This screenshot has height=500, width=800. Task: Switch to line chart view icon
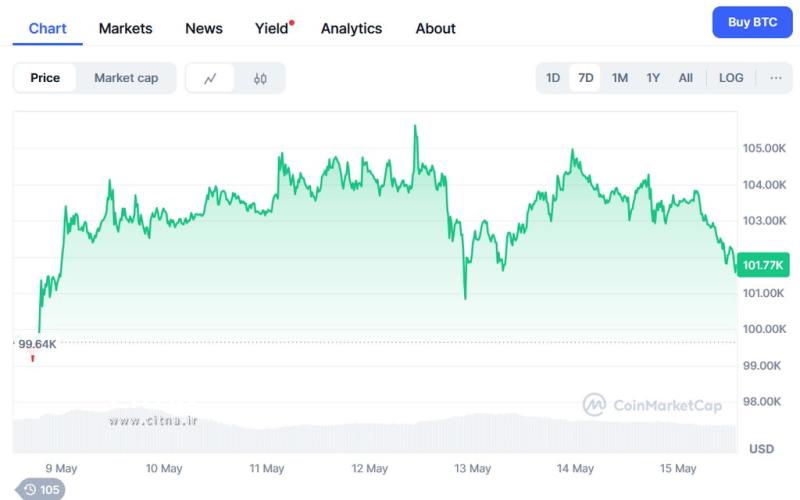point(210,78)
